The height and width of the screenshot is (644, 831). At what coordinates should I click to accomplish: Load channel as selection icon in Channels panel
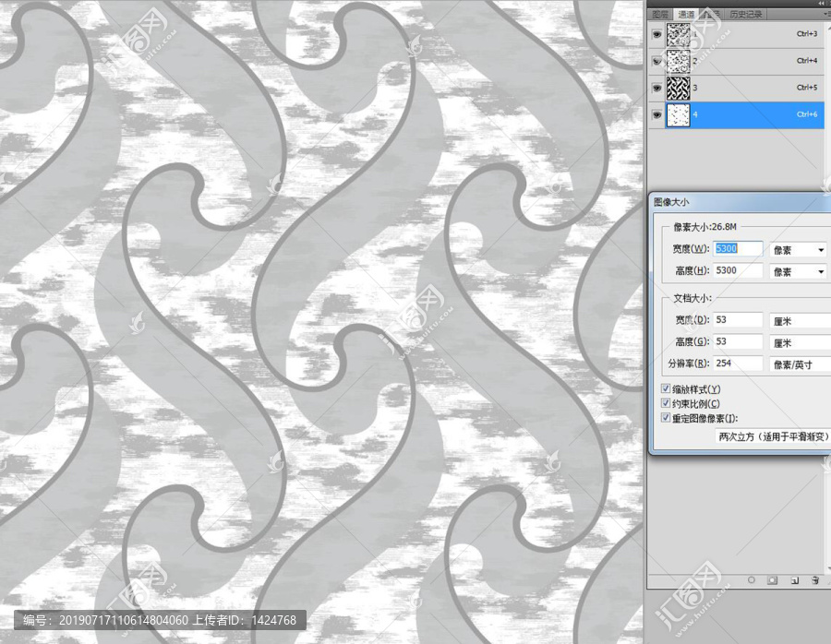(x=751, y=580)
